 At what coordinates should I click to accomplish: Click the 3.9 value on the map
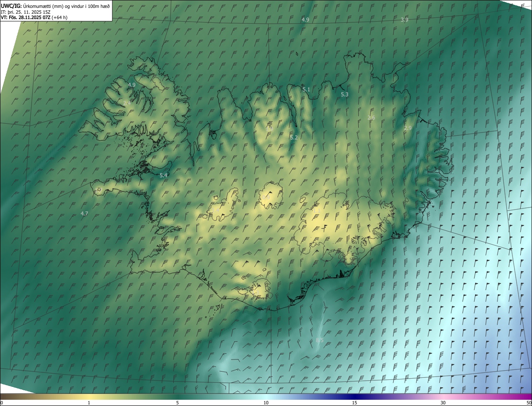(x=404, y=20)
